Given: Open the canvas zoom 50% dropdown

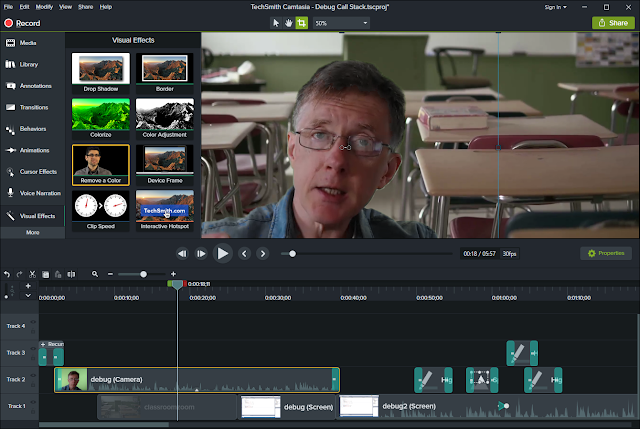Looking at the screenshot, I should tap(341, 23).
